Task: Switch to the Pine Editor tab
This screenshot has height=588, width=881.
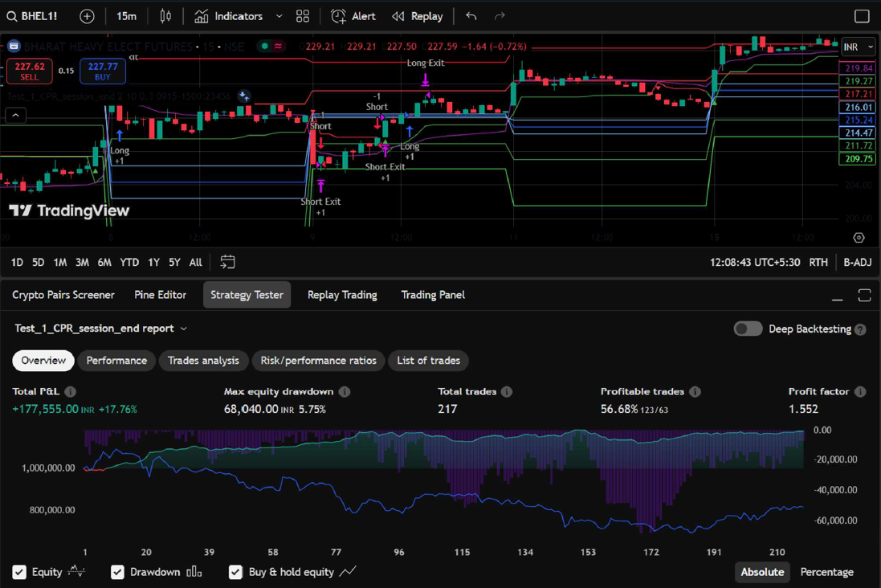Action: pos(160,295)
